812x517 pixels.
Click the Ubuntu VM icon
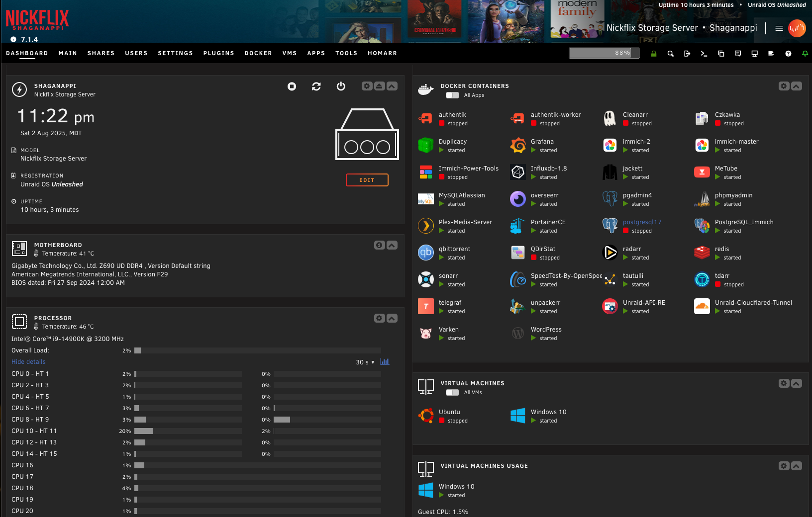(426, 416)
